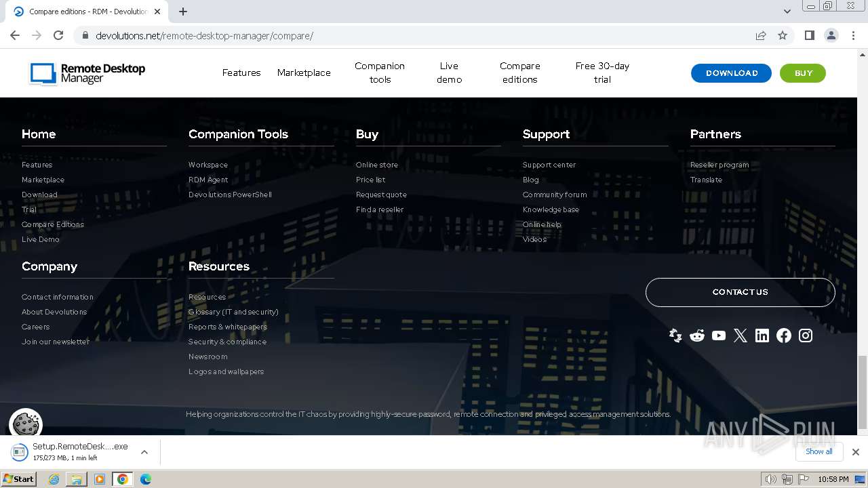Open Microsoft Edge from the taskbar
Image resolution: width=868 pixels, height=488 pixels.
click(146, 479)
